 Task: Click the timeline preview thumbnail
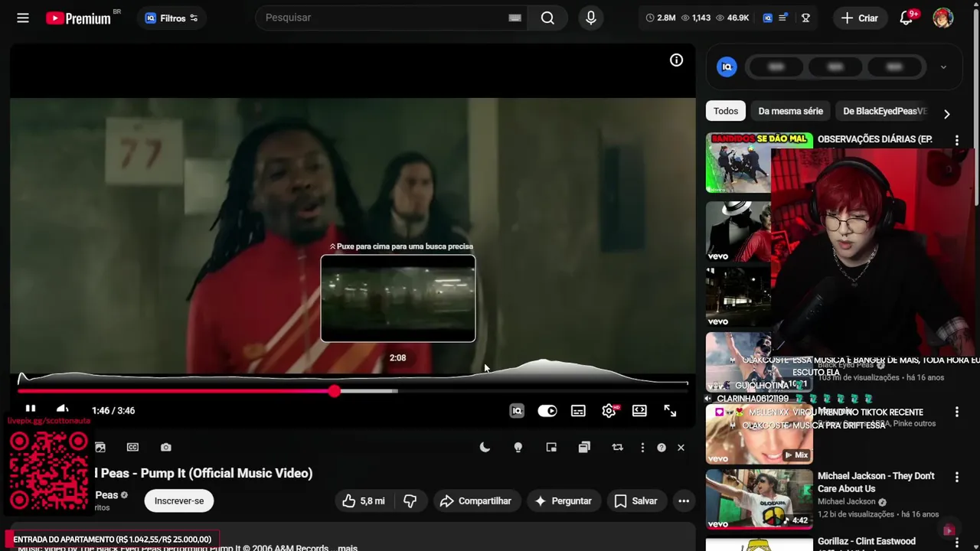[x=398, y=298]
